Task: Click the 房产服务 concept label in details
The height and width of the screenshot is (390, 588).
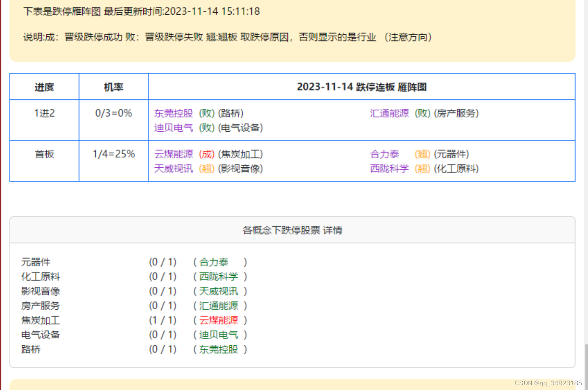Action: pyautogui.click(x=40, y=306)
